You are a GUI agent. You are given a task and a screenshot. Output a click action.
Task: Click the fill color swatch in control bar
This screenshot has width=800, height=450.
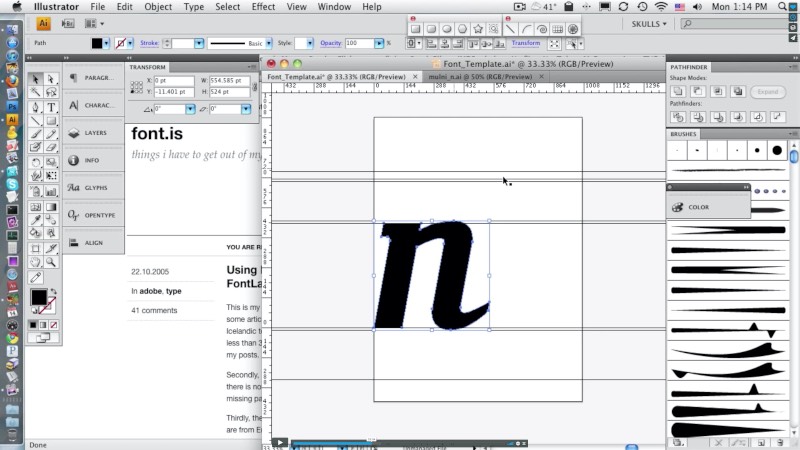click(x=96, y=43)
